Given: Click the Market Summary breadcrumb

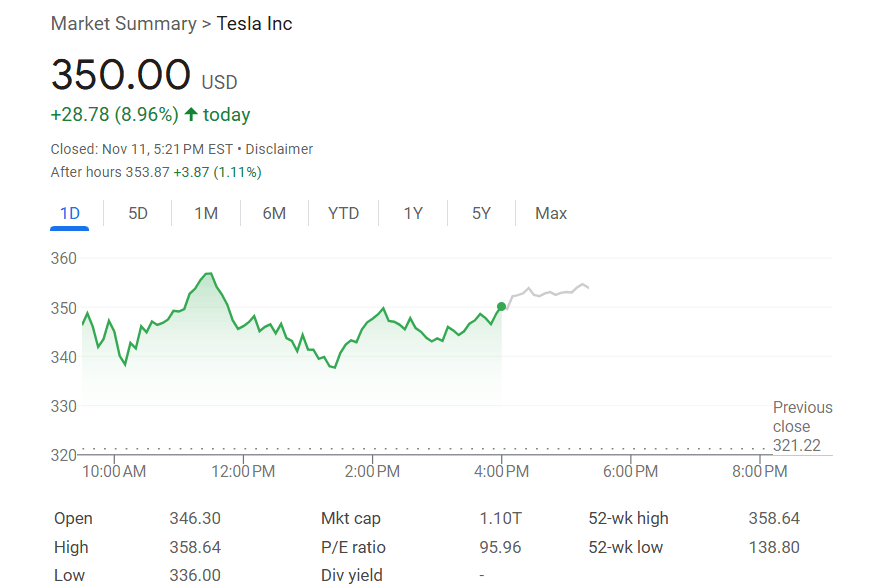Looking at the screenshot, I should pos(123,23).
